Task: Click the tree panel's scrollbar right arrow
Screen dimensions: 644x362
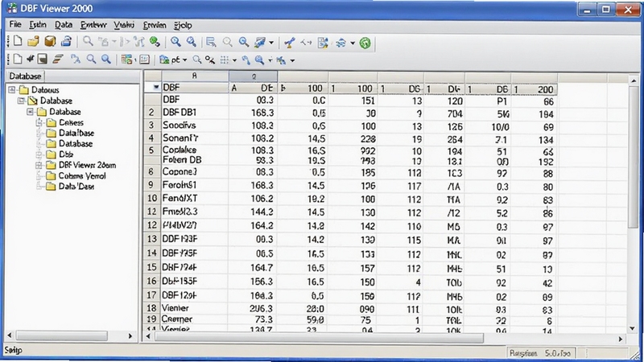Action: click(130, 336)
